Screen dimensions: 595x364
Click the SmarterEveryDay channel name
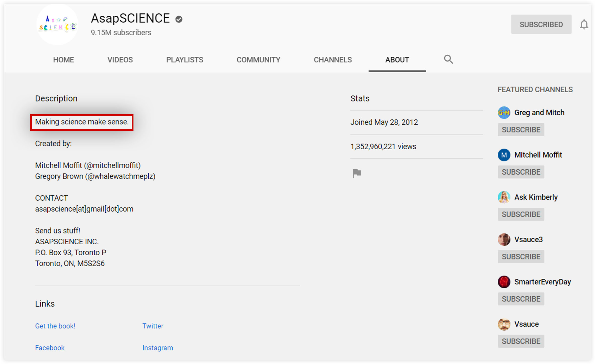tap(542, 282)
